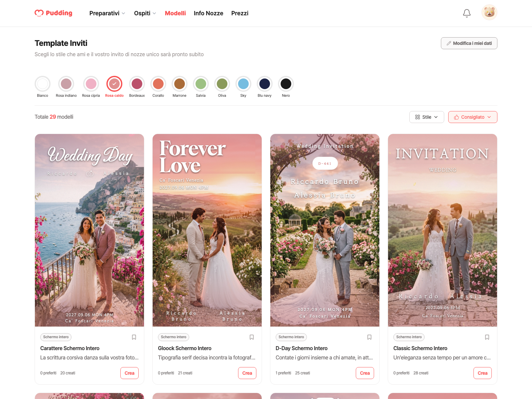The height and width of the screenshot is (399, 532).
Task: Click 'Contate i giorni insieme' description
Action: click(324, 358)
